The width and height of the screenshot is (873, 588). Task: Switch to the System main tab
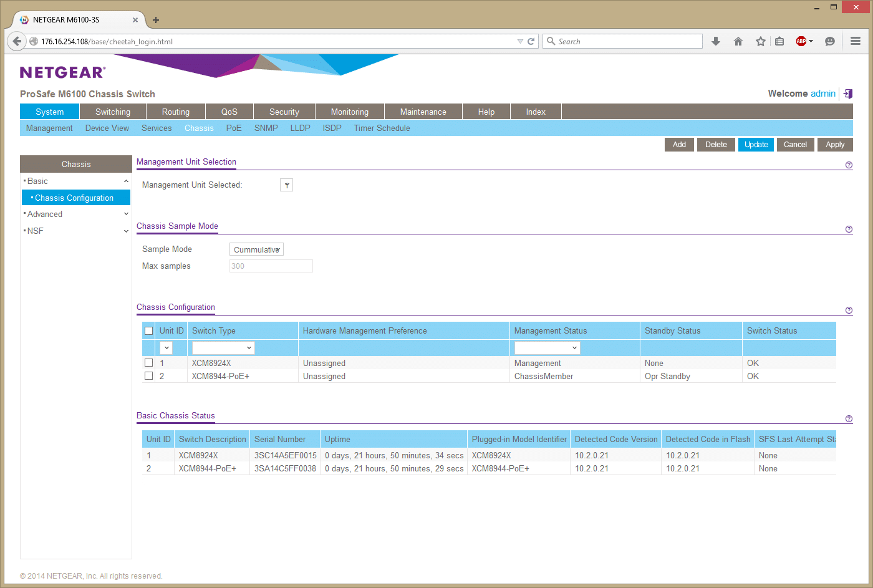pos(50,112)
